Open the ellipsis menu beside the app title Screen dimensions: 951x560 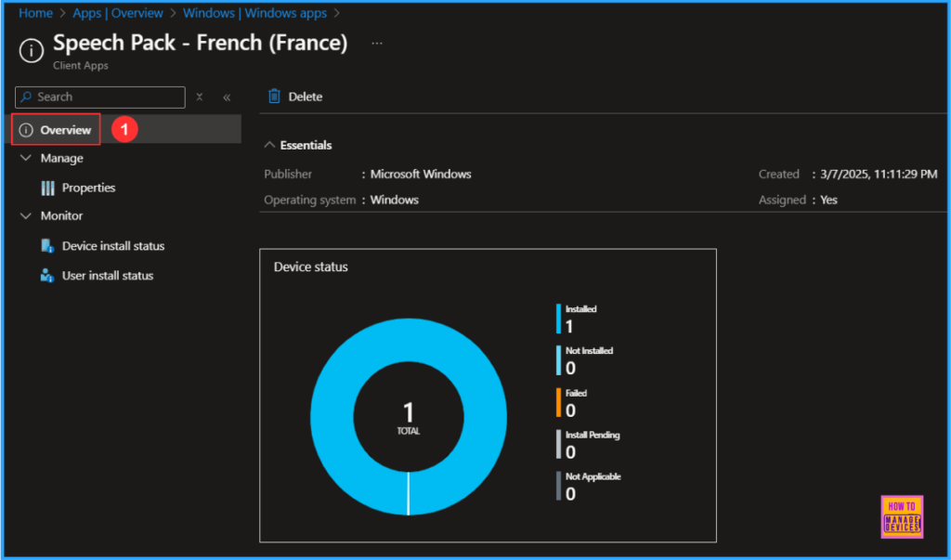[x=377, y=44]
